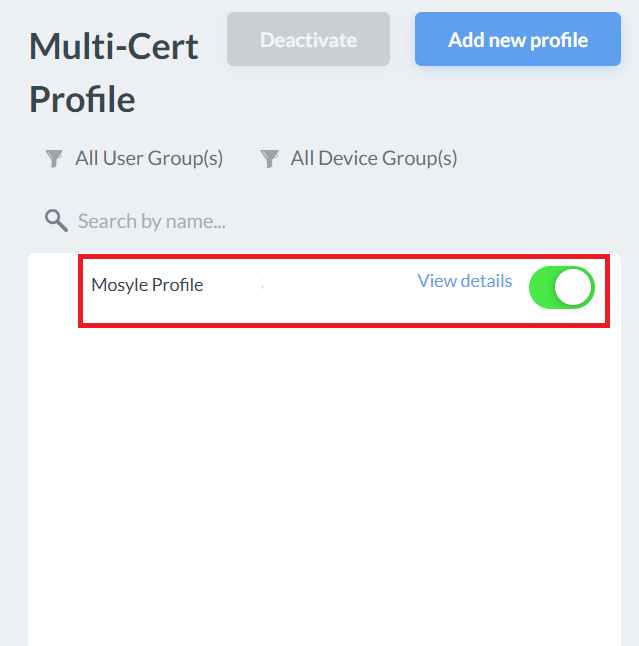Toggle the Mosyle Profile switch off

coord(561,287)
